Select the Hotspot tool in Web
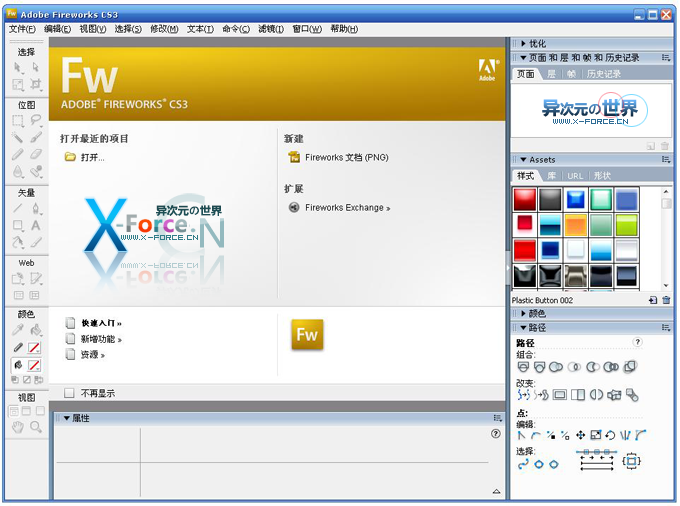 [17, 278]
